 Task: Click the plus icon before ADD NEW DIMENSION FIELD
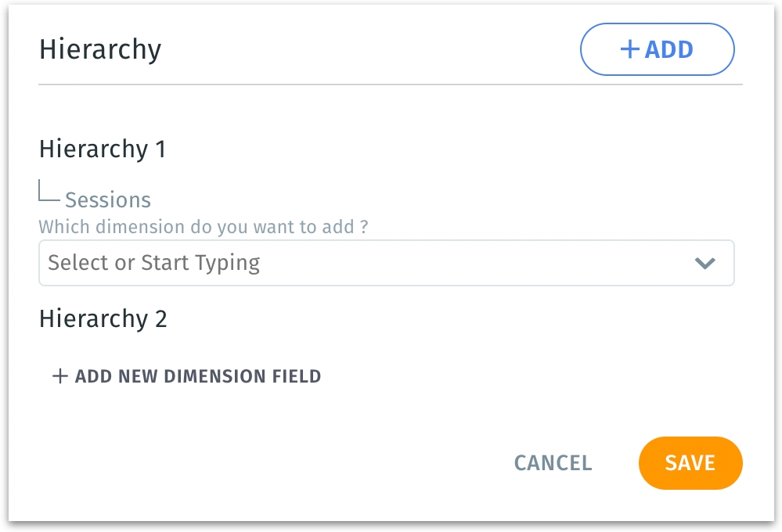coord(59,376)
